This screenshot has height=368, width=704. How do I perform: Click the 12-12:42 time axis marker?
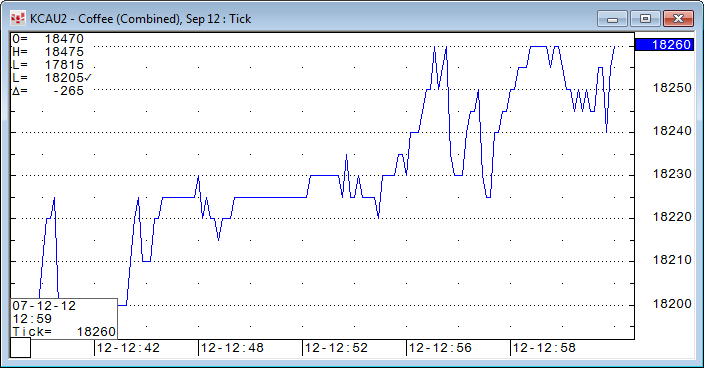tap(128, 348)
